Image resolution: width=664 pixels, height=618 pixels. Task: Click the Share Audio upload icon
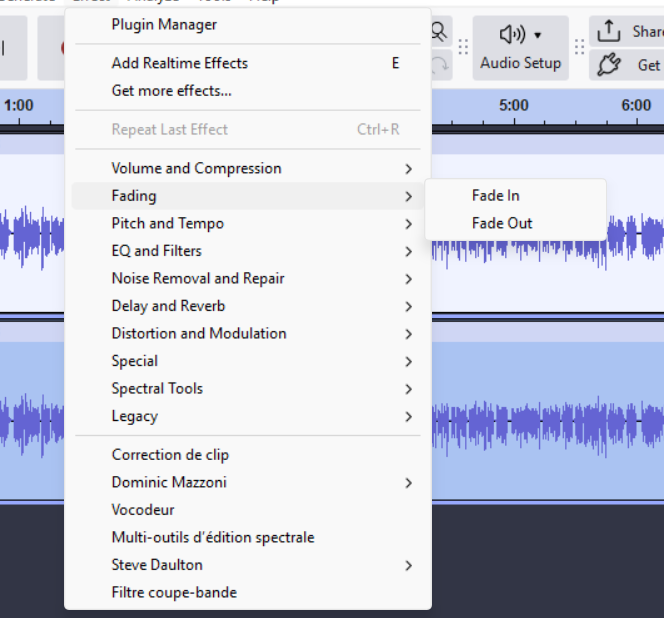click(x=609, y=31)
